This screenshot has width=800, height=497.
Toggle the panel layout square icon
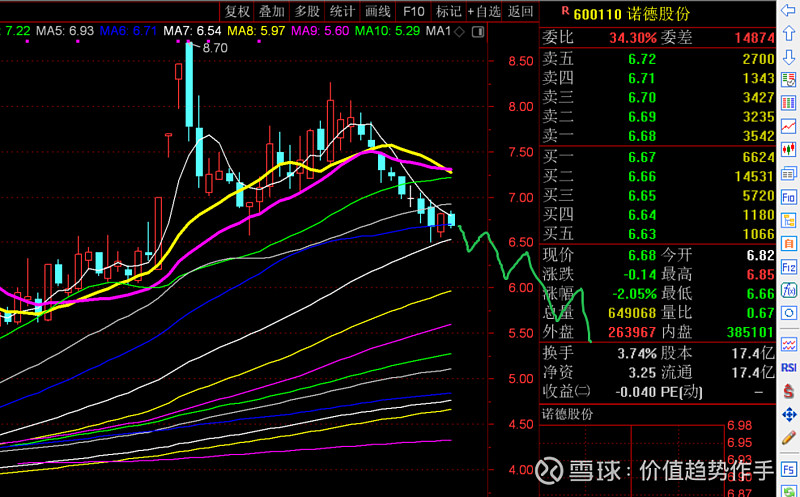tap(478, 32)
